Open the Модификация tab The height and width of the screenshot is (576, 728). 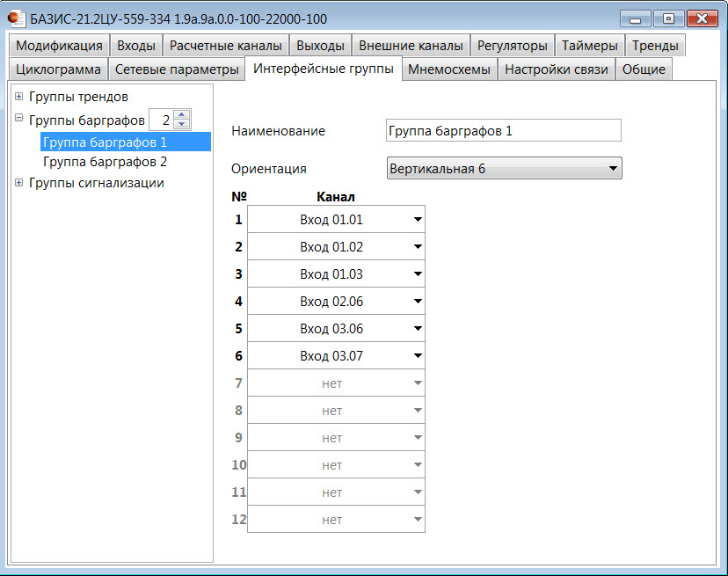[59, 46]
